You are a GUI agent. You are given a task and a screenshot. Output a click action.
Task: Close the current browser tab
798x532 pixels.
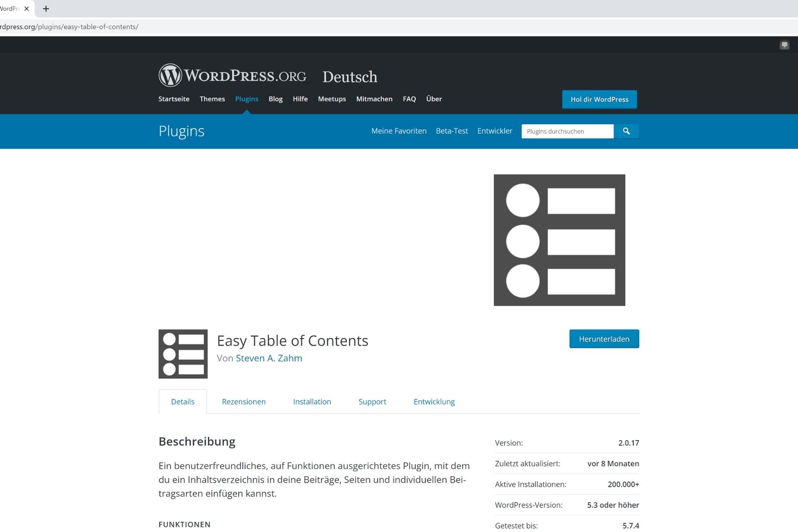(27, 8)
